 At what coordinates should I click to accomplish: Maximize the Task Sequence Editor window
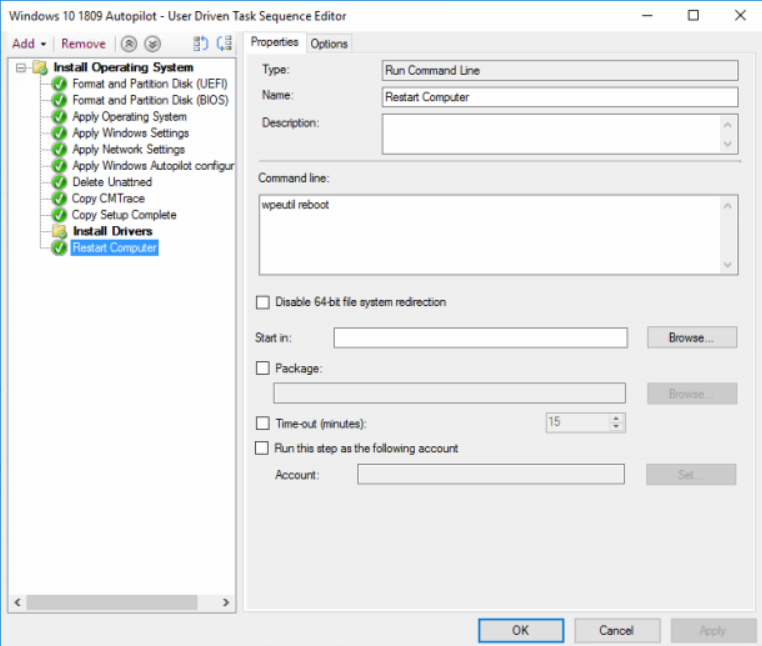pos(693,16)
